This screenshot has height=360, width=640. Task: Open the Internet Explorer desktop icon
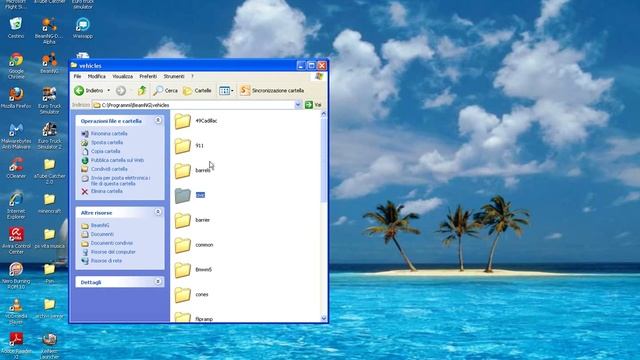click(16, 205)
